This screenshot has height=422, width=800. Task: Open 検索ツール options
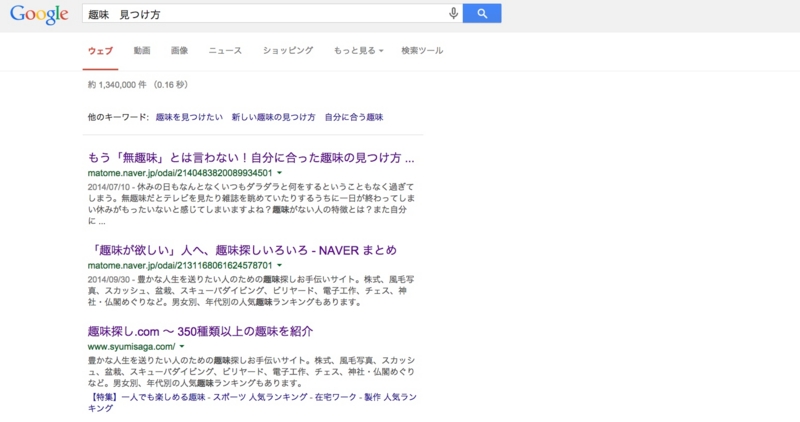422,51
